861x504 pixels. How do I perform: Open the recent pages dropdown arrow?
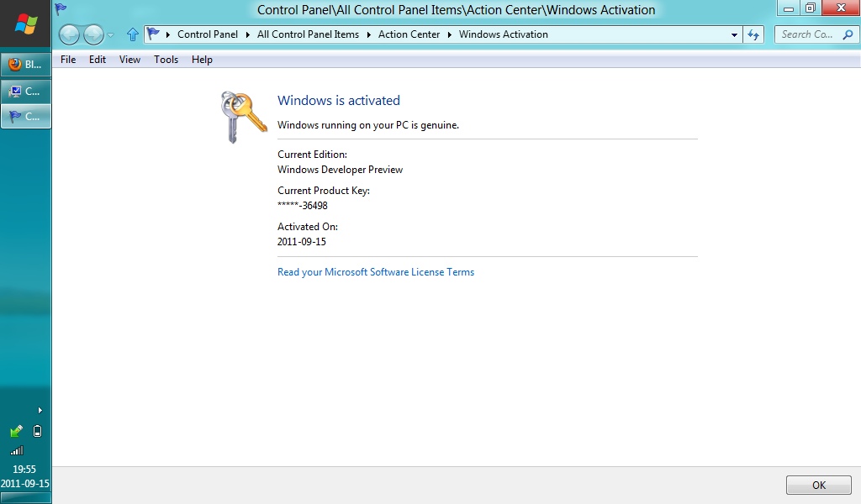pos(110,35)
